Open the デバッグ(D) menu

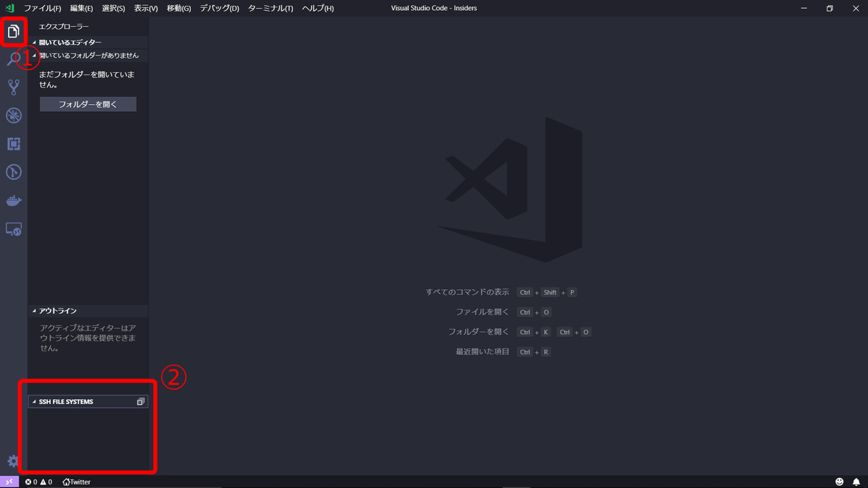pos(220,8)
